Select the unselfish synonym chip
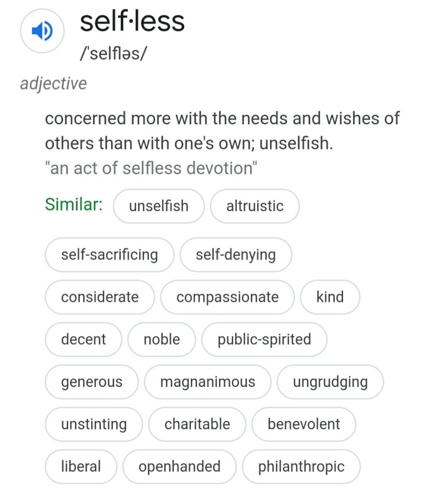The height and width of the screenshot is (489, 448). click(158, 206)
